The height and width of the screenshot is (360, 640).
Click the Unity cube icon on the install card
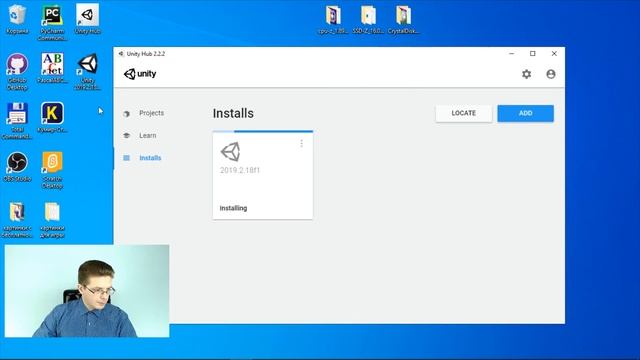coord(231,152)
